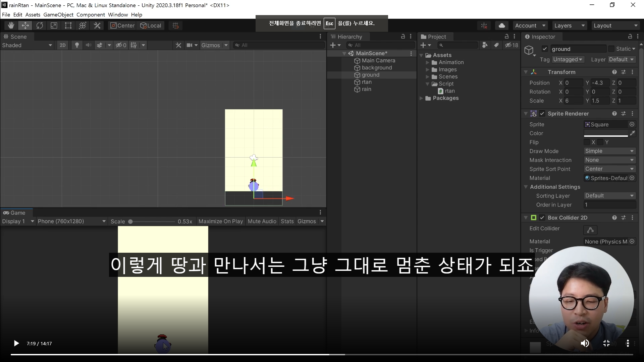Toggle Center pivot mode button
644x362 pixels.
click(122, 25)
